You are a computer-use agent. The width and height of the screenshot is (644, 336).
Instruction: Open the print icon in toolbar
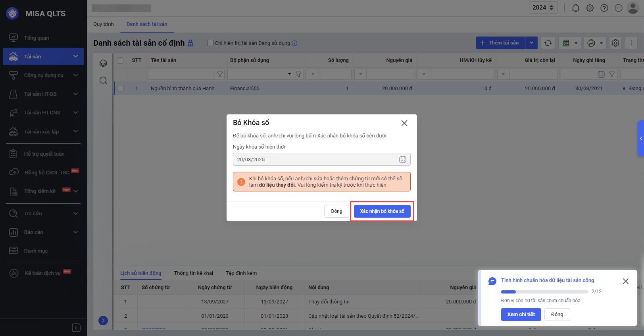591,43
